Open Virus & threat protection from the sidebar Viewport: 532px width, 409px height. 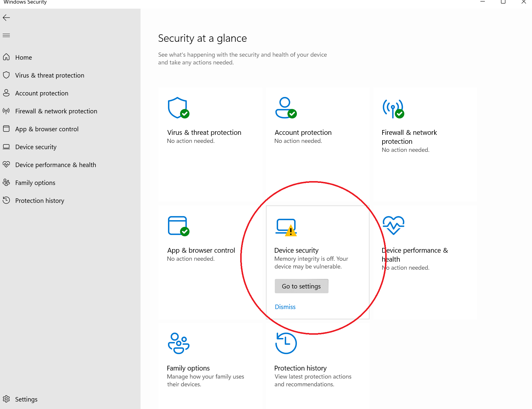[x=50, y=75]
